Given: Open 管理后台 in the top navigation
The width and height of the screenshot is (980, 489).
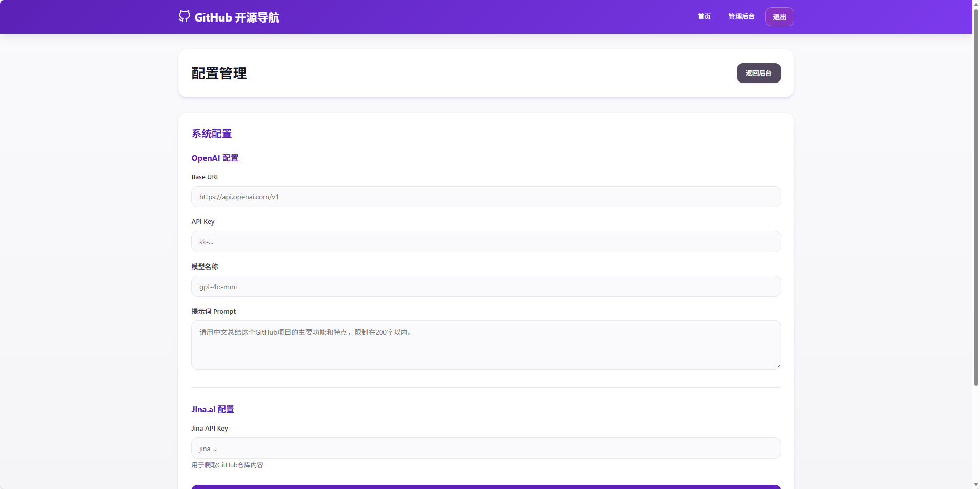Looking at the screenshot, I should click(741, 17).
